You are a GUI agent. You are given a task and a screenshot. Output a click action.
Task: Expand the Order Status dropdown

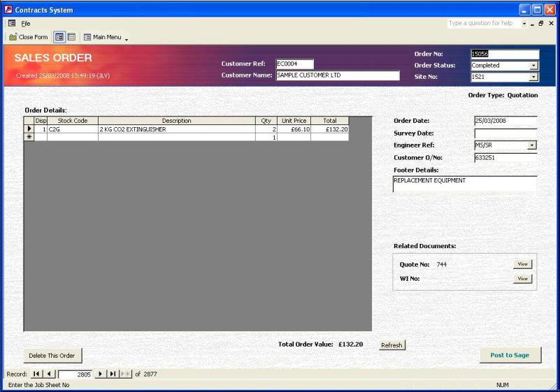[x=534, y=66]
